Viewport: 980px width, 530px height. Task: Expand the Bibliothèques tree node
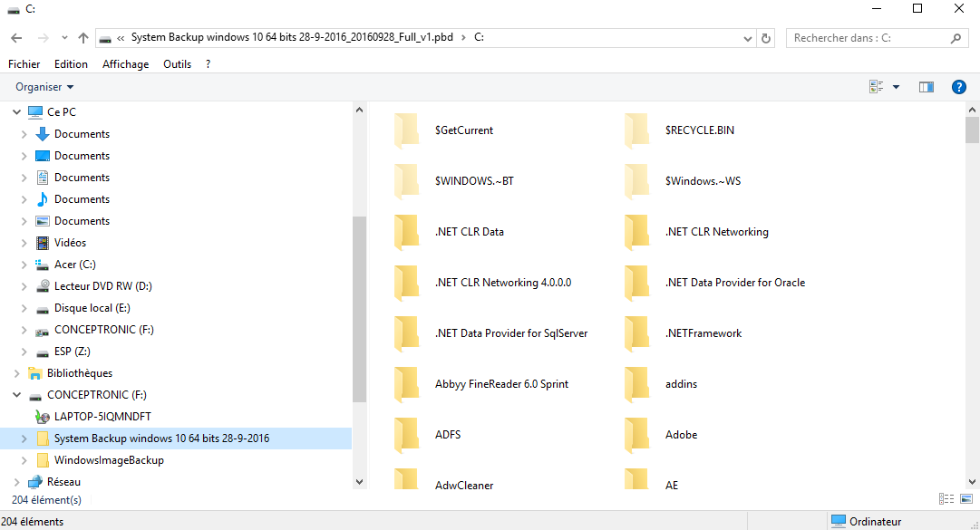point(17,373)
